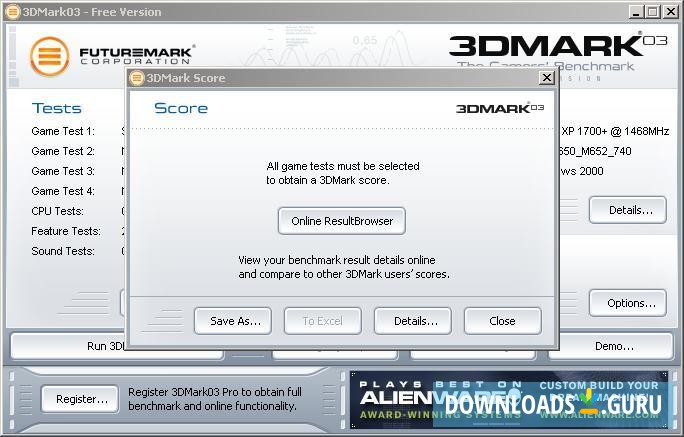Image resolution: width=684 pixels, height=437 pixels.
Task: Click 'Register 3DMark03 Pro to obtain full' text
Action: pyautogui.click(x=215, y=392)
